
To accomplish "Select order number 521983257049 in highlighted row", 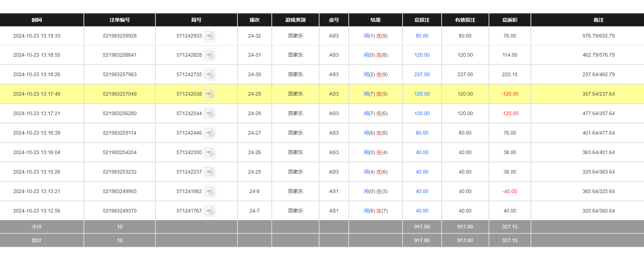I will coord(120,94).
